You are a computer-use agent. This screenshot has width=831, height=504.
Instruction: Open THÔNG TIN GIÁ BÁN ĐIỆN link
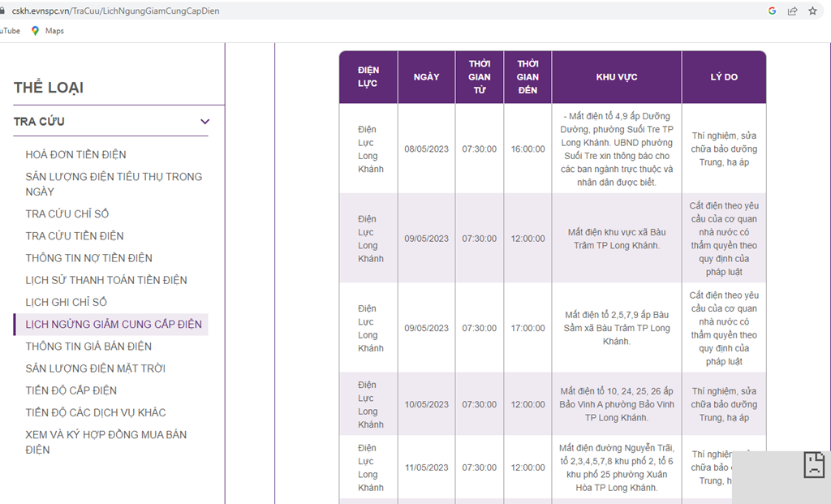88,346
